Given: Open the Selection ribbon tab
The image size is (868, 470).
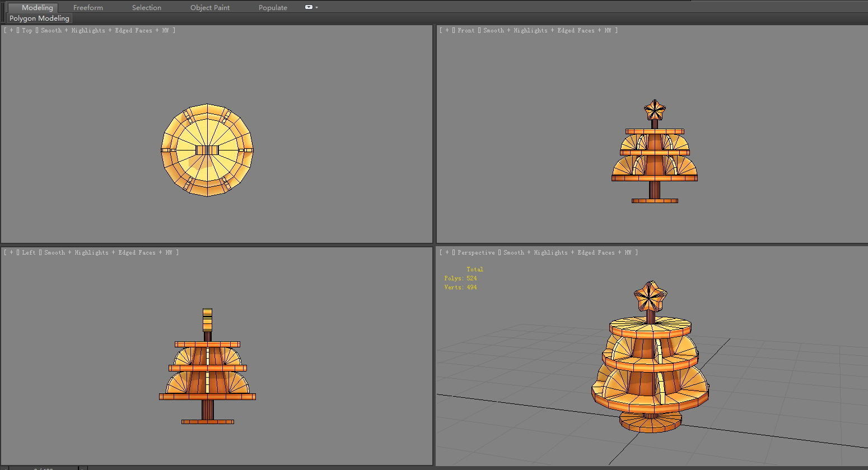Looking at the screenshot, I should 147,7.
